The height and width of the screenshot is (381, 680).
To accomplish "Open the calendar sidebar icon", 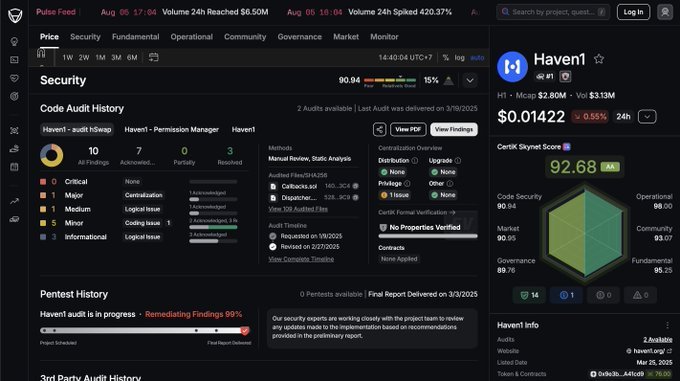I will click(14, 167).
